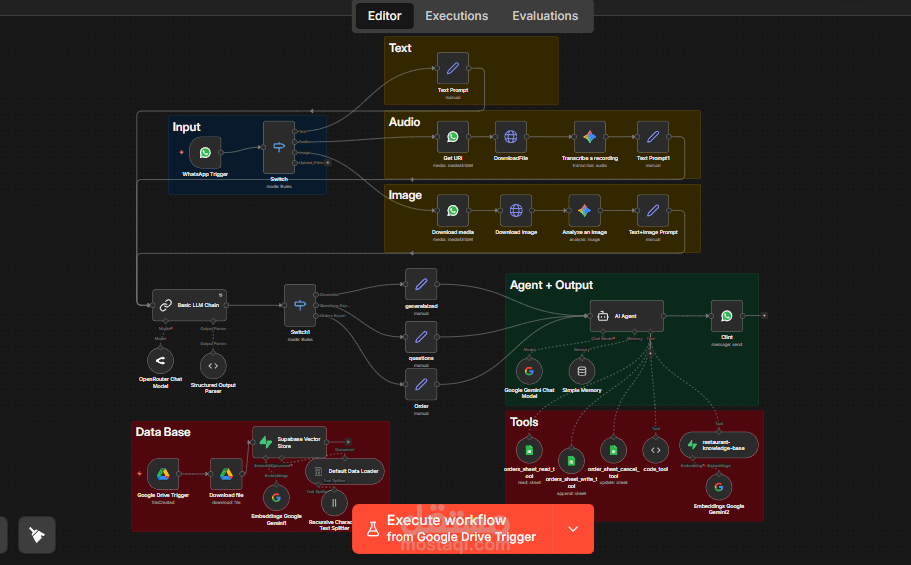911x565 pixels.
Task: Open the Text Prompt node
Action: [453, 69]
